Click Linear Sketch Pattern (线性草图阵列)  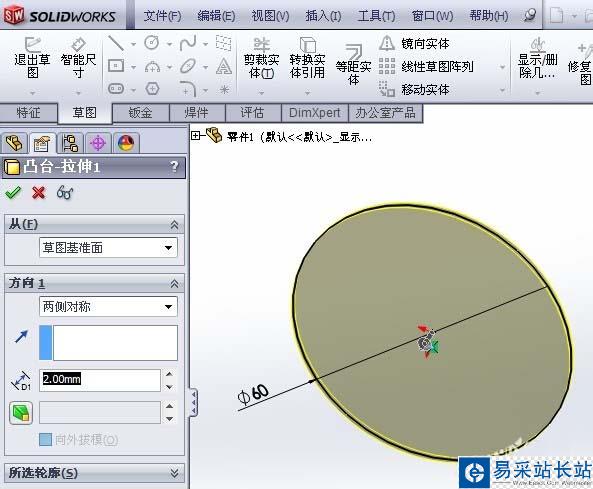(426, 67)
